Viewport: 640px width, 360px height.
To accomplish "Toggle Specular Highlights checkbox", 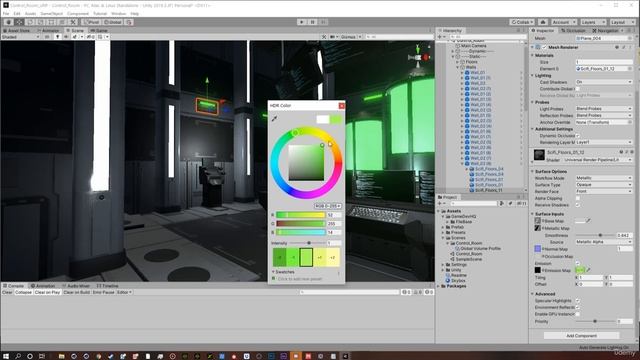I will [x=578, y=301].
